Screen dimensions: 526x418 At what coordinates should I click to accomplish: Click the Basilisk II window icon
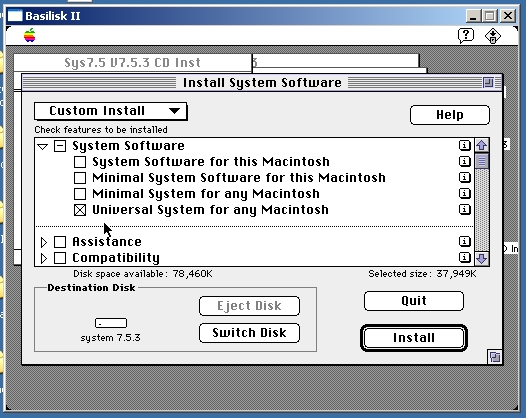pos(15,16)
